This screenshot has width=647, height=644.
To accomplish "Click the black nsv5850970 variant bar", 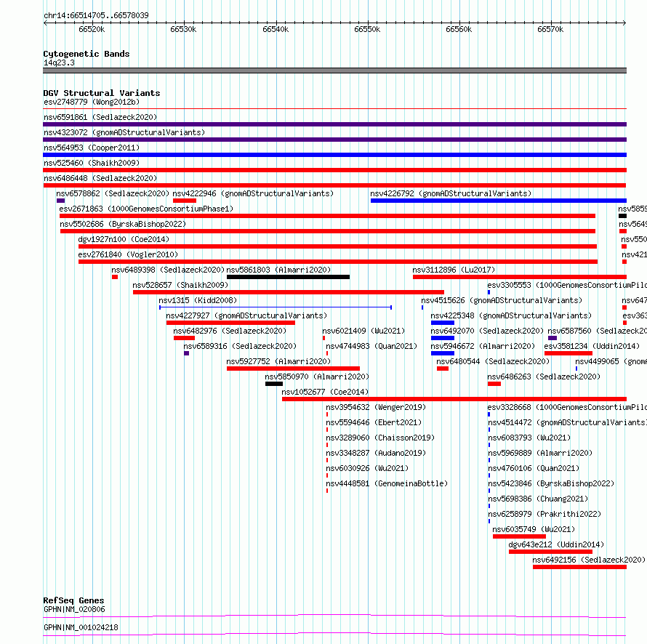I will click(274, 384).
